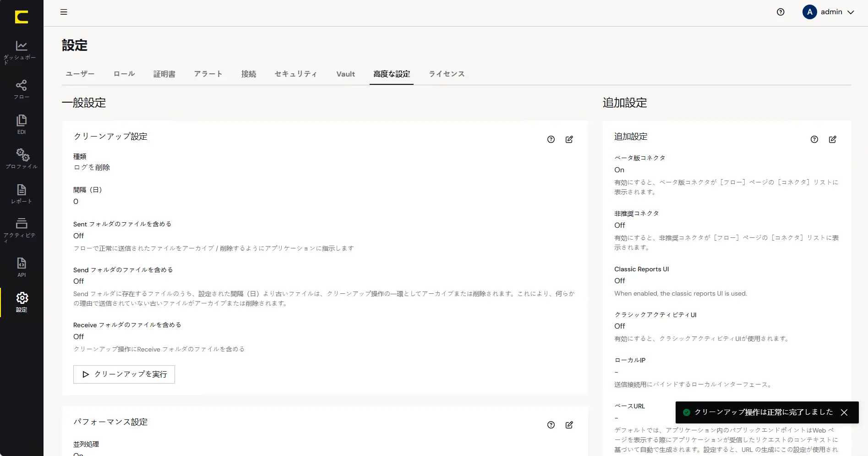Screen dimensions: 868x456
Task: Click the クラシックアクティビティUI label
Action: 655,315
